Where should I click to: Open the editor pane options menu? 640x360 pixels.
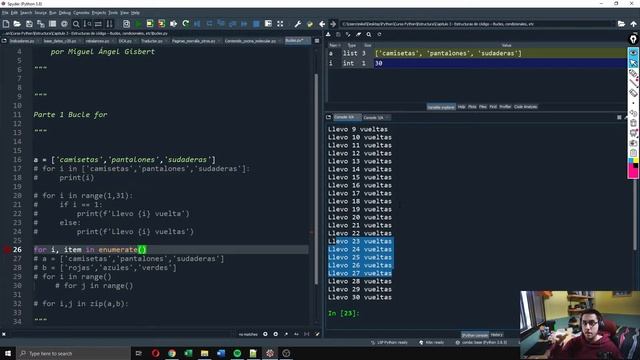(x=317, y=41)
